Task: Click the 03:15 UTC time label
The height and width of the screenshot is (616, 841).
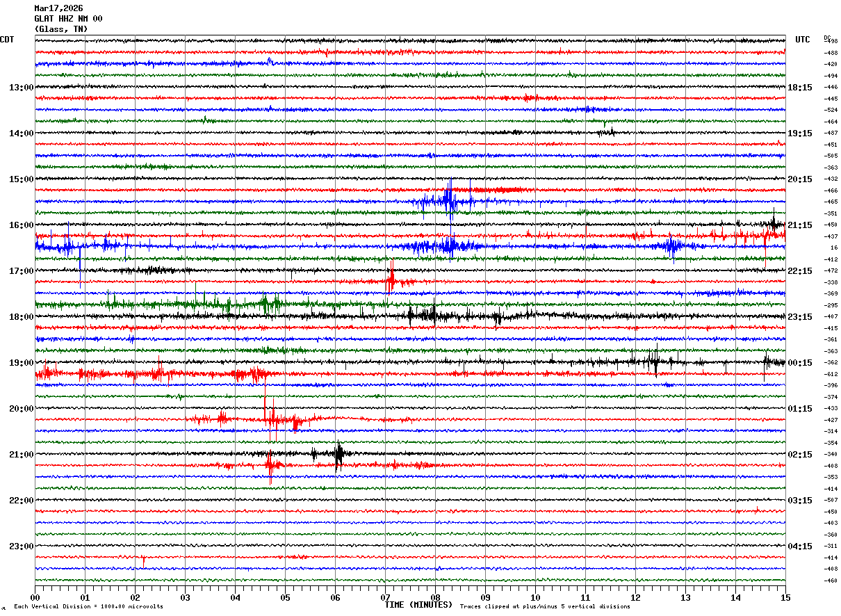Action: (800, 501)
